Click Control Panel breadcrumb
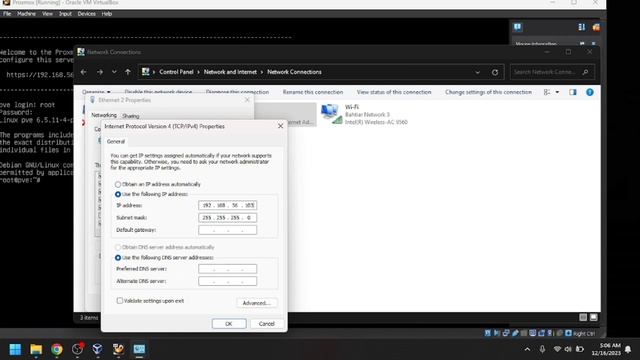This screenshot has width=640, height=360. click(176, 72)
